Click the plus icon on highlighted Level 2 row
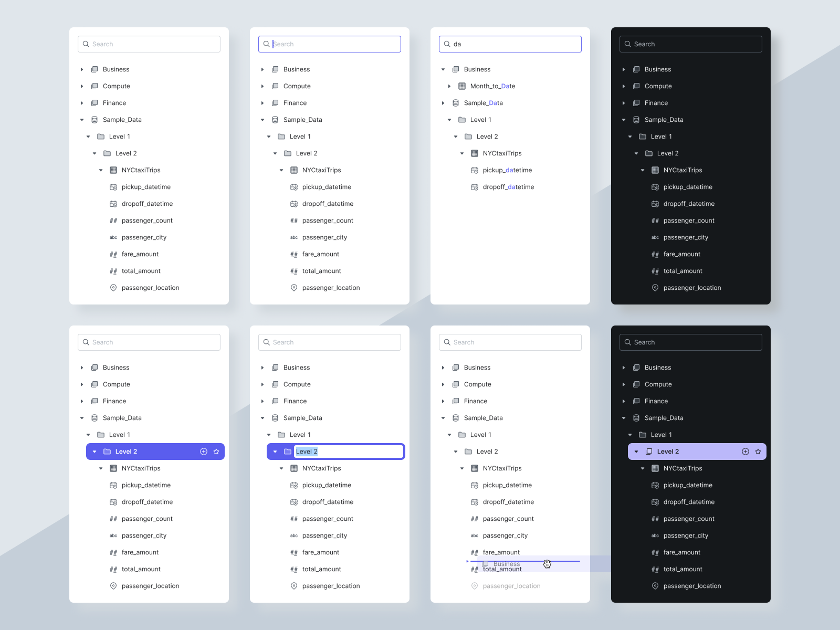The height and width of the screenshot is (630, 840). tap(204, 451)
